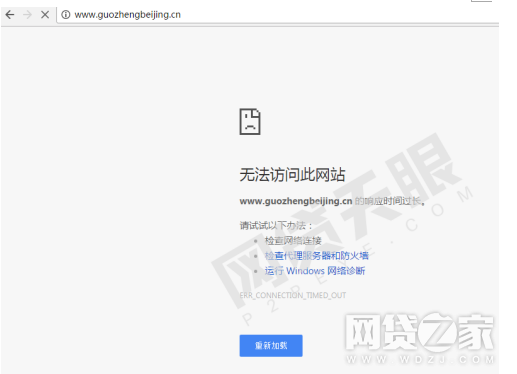Viewport: 517px width, 374px height.
Task: Open the 运行 Windows 网络诊断 link
Action: tap(315, 271)
